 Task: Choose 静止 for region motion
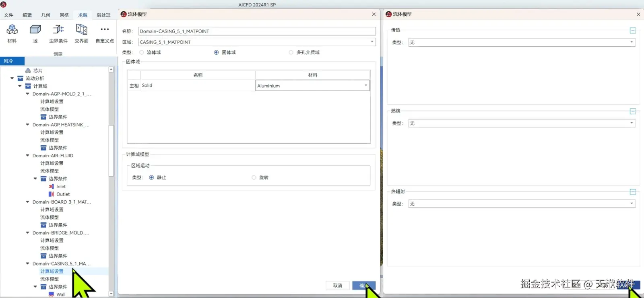point(151,178)
